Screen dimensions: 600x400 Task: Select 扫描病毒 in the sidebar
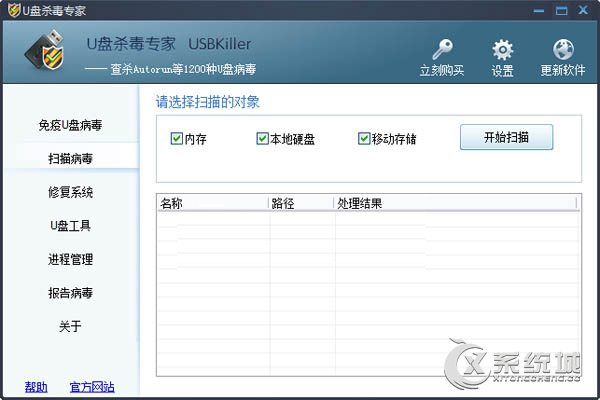click(x=70, y=158)
